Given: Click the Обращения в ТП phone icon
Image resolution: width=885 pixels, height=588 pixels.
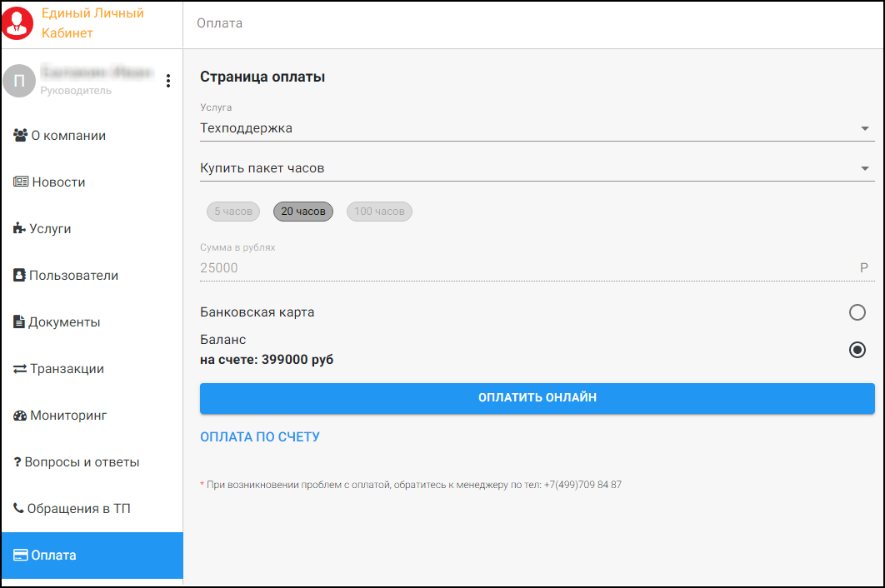Looking at the screenshot, I should tap(19, 507).
